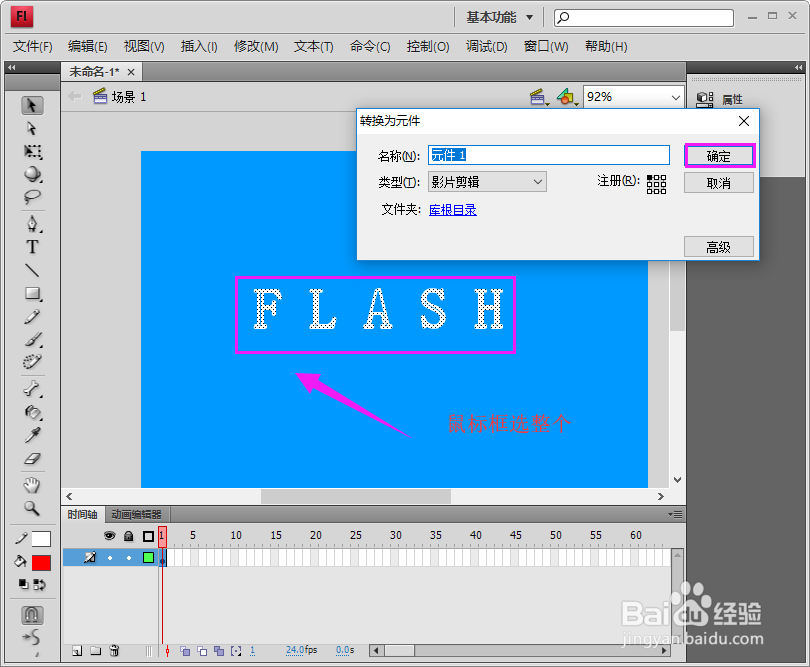Select the Free Transform tool
Image resolution: width=810 pixels, height=667 pixels.
coord(33,151)
